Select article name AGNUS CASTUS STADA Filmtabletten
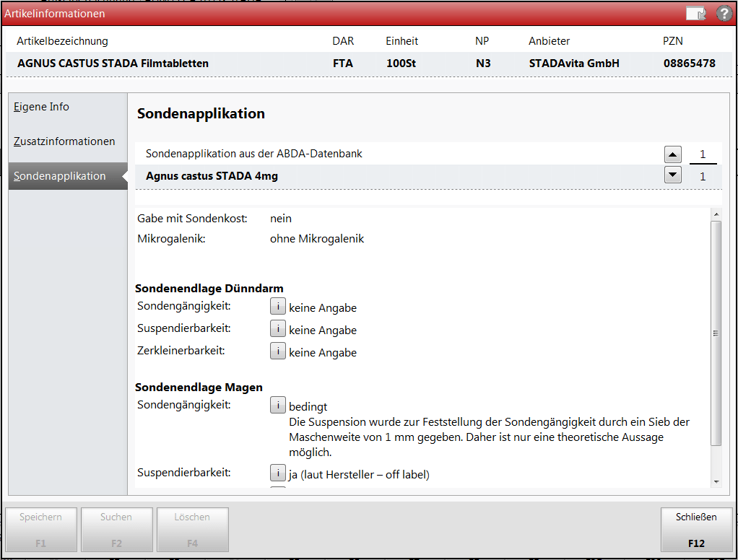This screenshot has width=738, height=560. tap(113, 64)
